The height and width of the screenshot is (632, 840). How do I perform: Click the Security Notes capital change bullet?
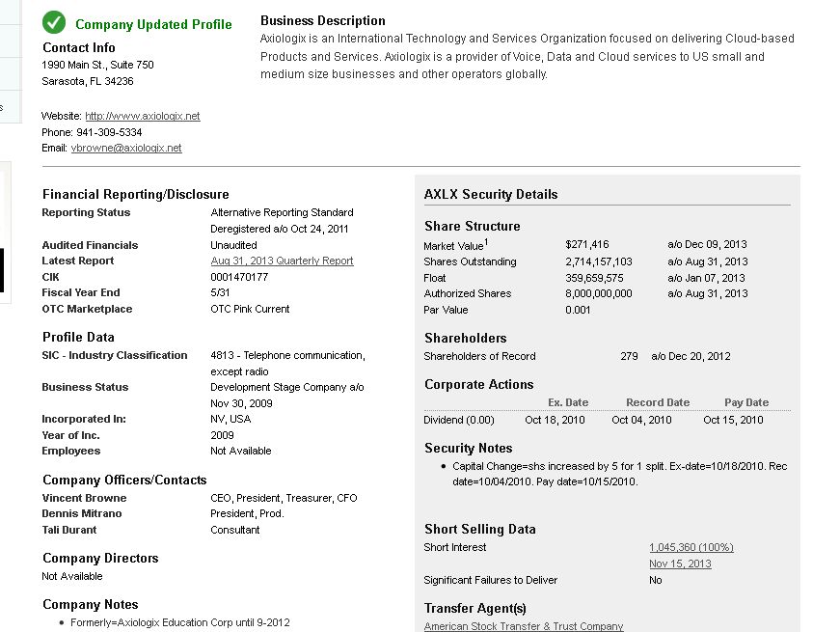pos(619,474)
